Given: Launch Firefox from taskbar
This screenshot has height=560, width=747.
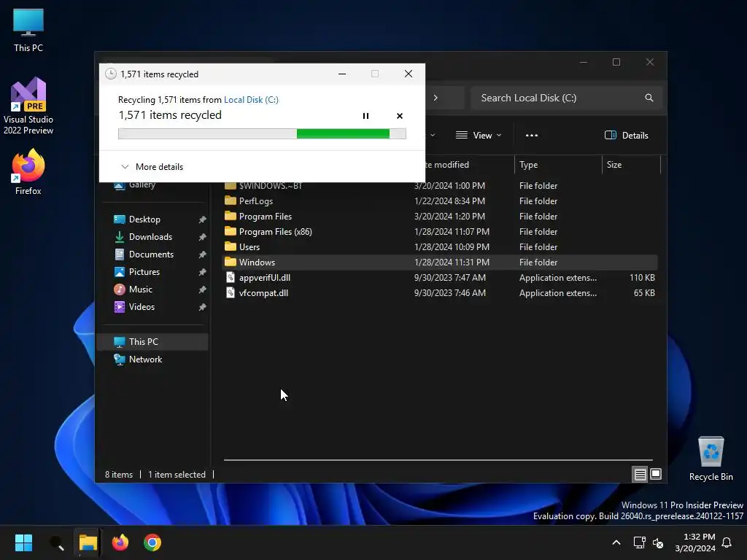Looking at the screenshot, I should [120, 542].
